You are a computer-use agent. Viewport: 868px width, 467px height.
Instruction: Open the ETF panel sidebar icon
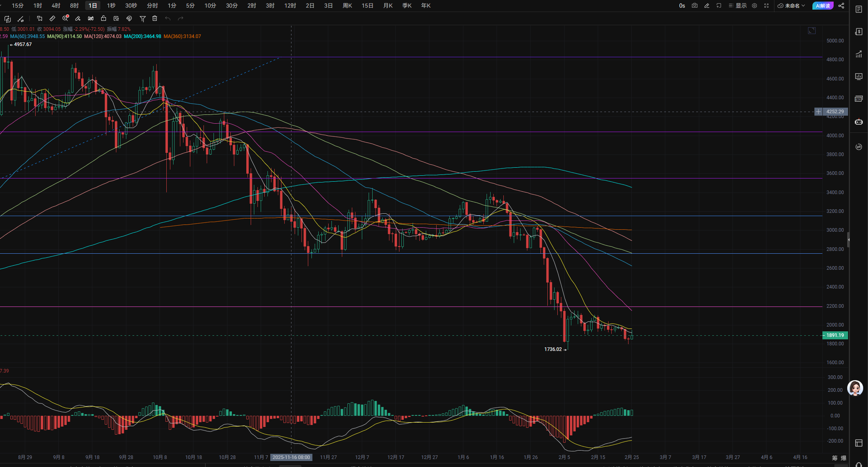(x=858, y=98)
